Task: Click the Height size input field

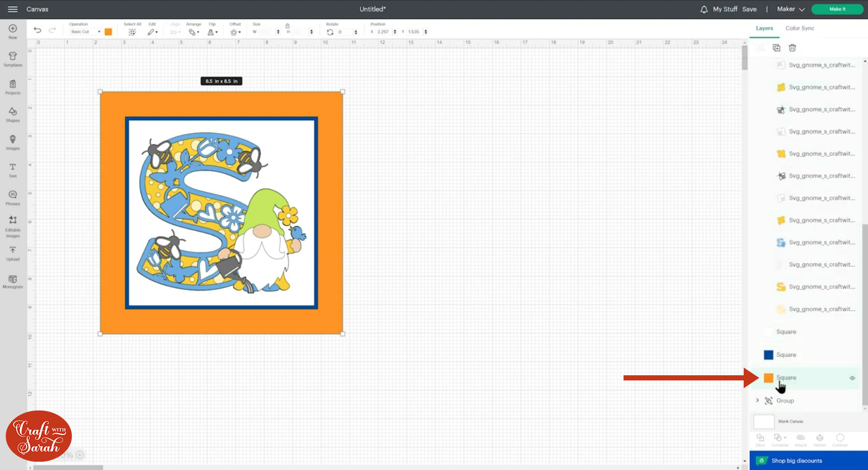Action: 301,32
